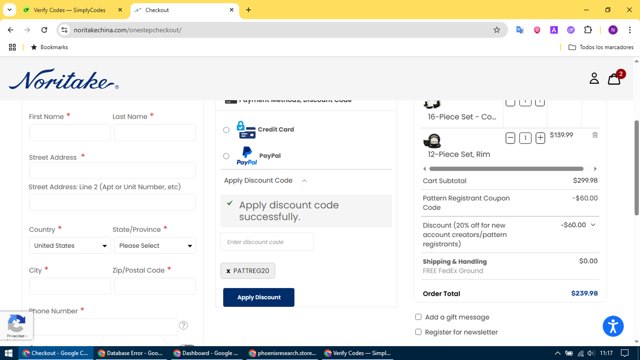View site information icon in address bar
The height and width of the screenshot is (360, 640).
click(64, 30)
